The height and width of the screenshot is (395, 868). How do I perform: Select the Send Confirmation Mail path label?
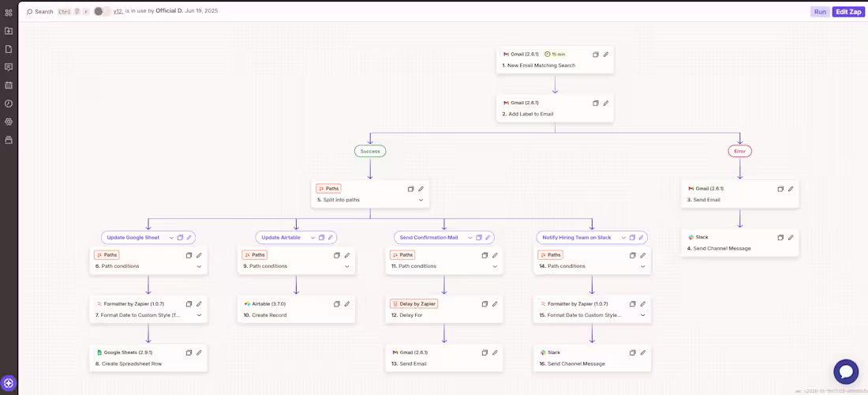(x=429, y=238)
